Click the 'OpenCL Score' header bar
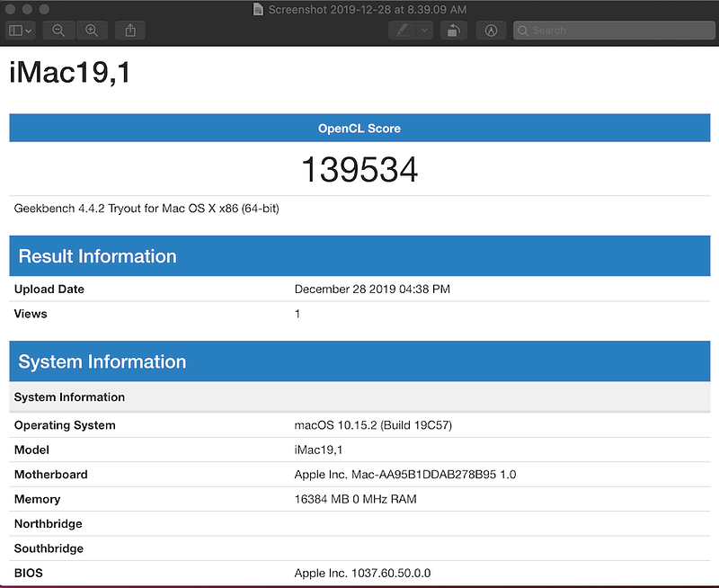The image size is (719, 588). (x=359, y=128)
